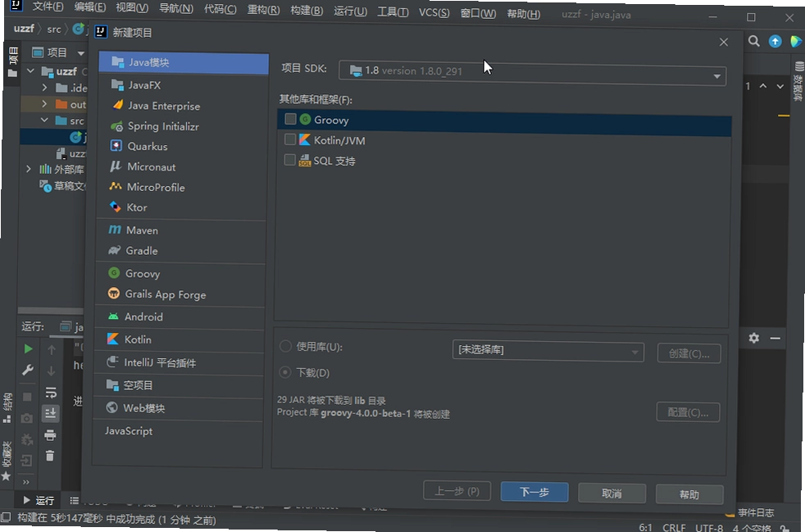805x532 pixels.
Task: Open 运行 tool window tab
Action: coord(39,500)
